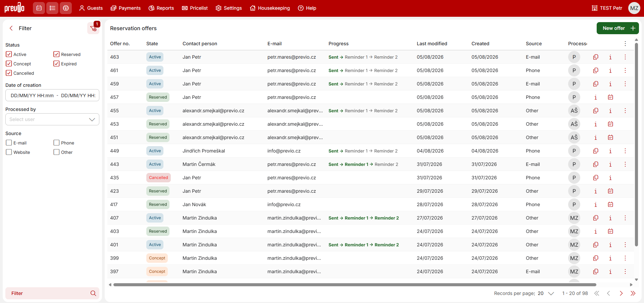The height and width of the screenshot is (303, 644).
Task: Click contact Martin Čermák
Action: click(199, 164)
